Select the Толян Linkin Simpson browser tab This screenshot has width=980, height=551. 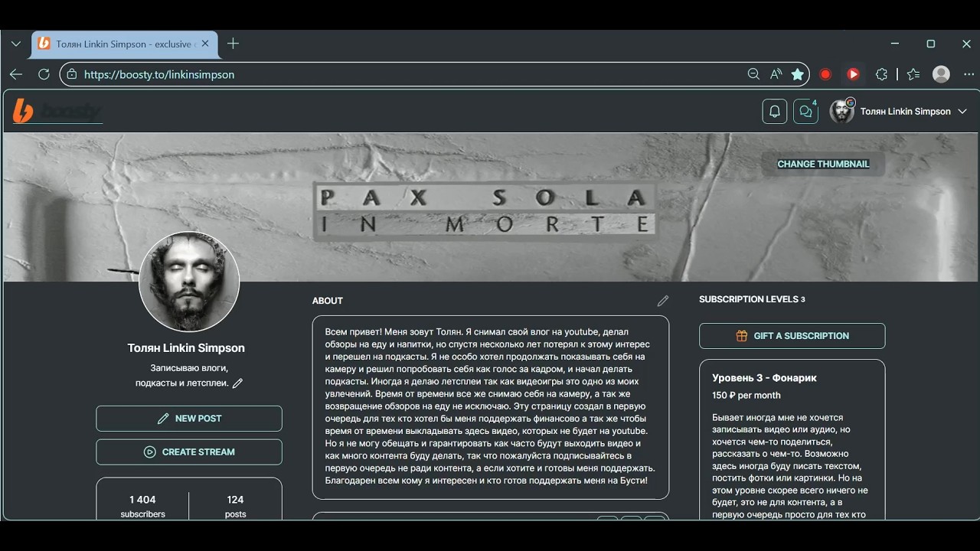click(x=122, y=44)
